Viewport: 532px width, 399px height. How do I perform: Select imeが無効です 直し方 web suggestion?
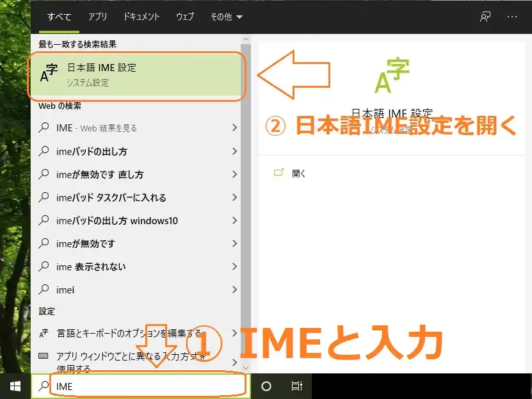tap(99, 174)
